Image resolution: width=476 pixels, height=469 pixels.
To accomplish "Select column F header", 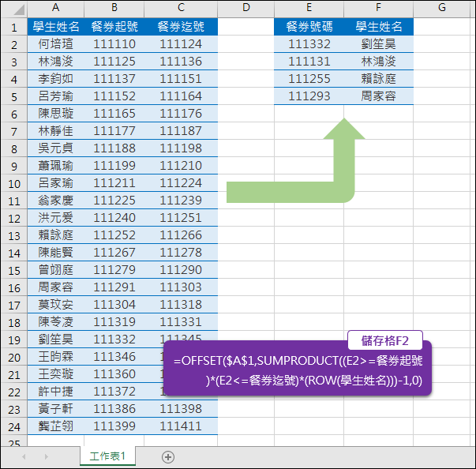I will click(x=379, y=8).
